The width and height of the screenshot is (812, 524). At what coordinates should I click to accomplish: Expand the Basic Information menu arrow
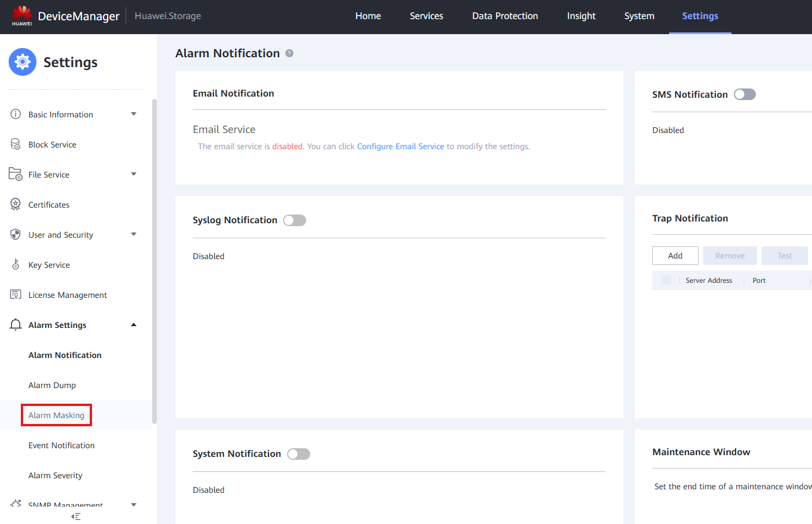click(x=134, y=114)
